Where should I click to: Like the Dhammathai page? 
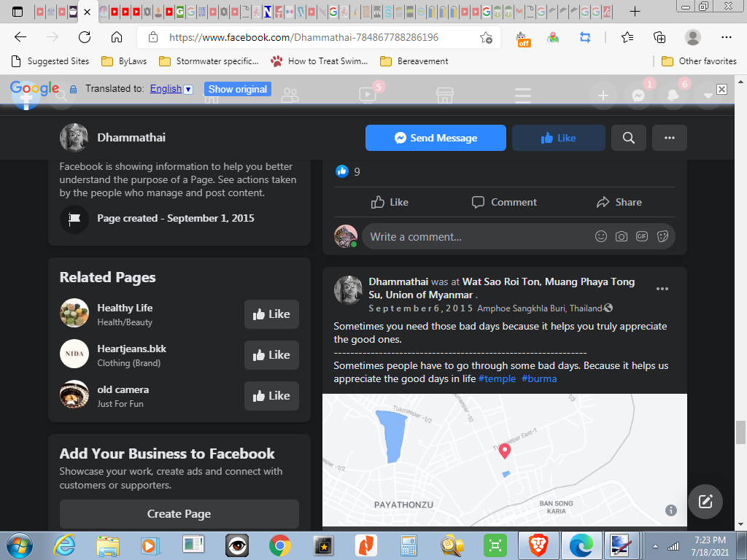[558, 138]
